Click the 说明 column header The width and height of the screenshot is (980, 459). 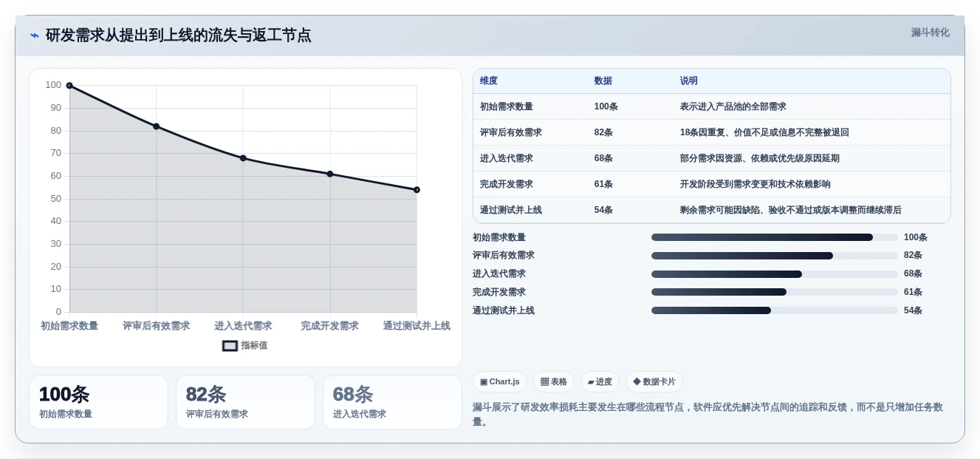[x=689, y=81]
